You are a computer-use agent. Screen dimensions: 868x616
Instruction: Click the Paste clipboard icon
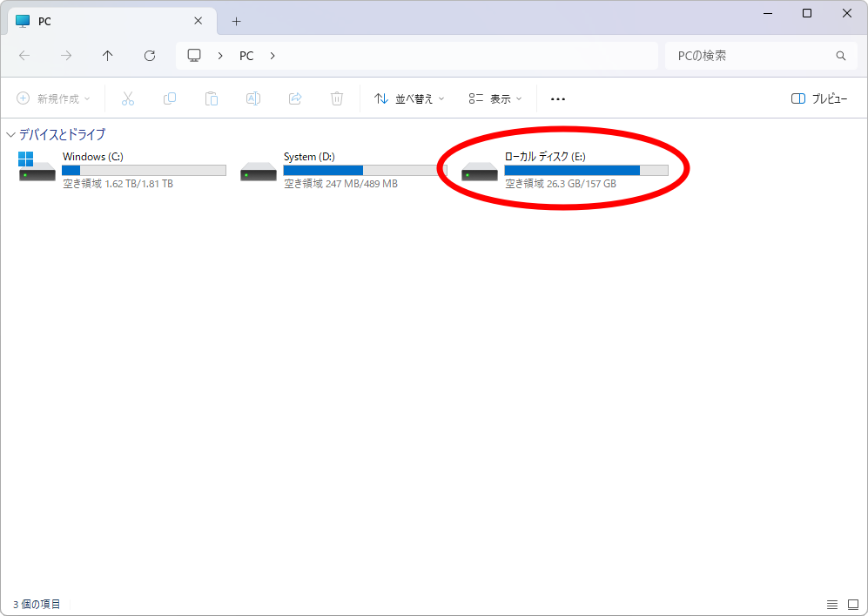[212, 98]
